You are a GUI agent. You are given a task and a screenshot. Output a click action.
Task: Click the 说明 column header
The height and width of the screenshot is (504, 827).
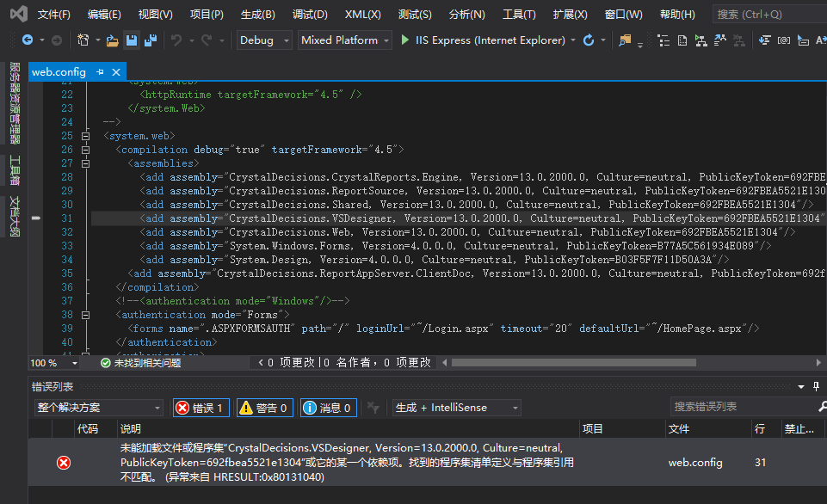130,428
